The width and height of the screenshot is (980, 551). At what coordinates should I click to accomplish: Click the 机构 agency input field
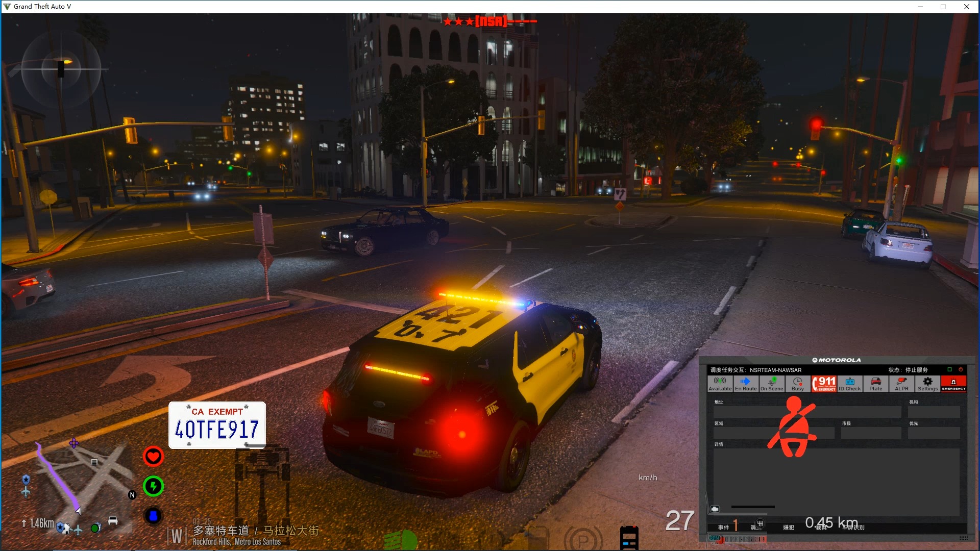(x=934, y=412)
